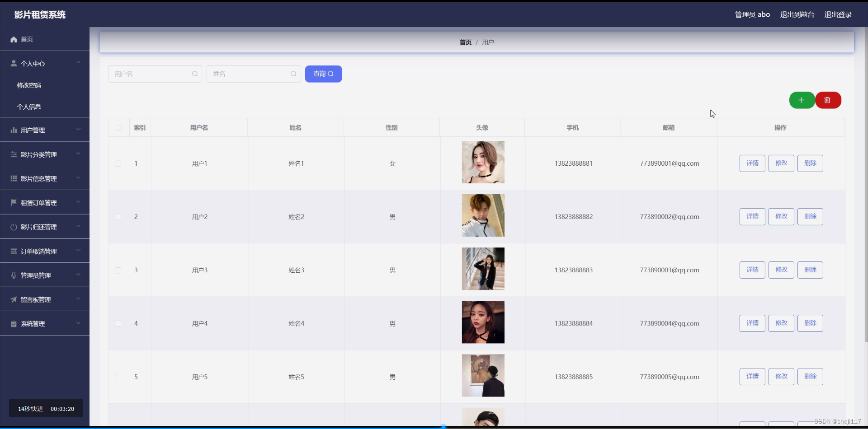Click the magnifier icon in 用户名 field

point(195,74)
